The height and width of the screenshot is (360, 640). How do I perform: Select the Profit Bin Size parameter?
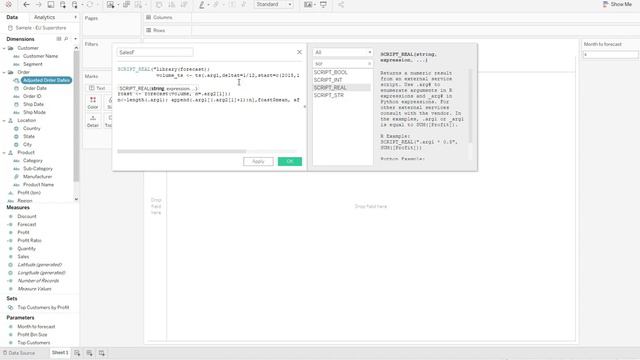32,335
